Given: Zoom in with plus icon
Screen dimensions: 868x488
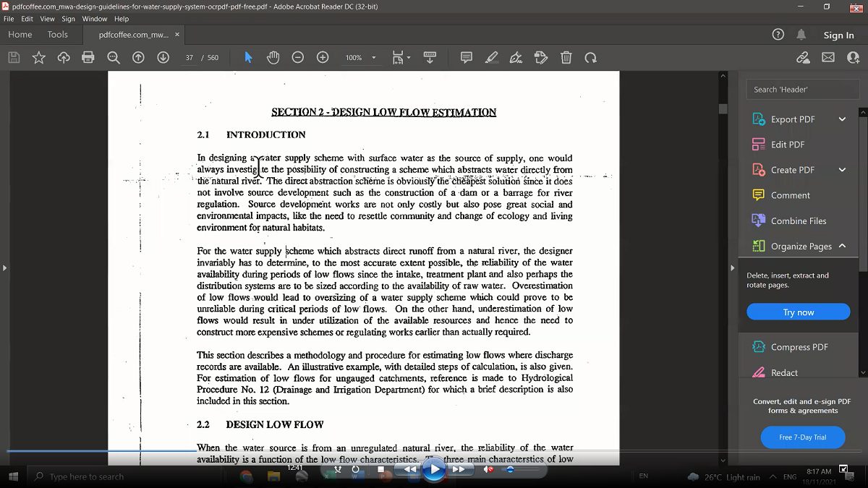Looking at the screenshot, I should pyautogui.click(x=323, y=58).
